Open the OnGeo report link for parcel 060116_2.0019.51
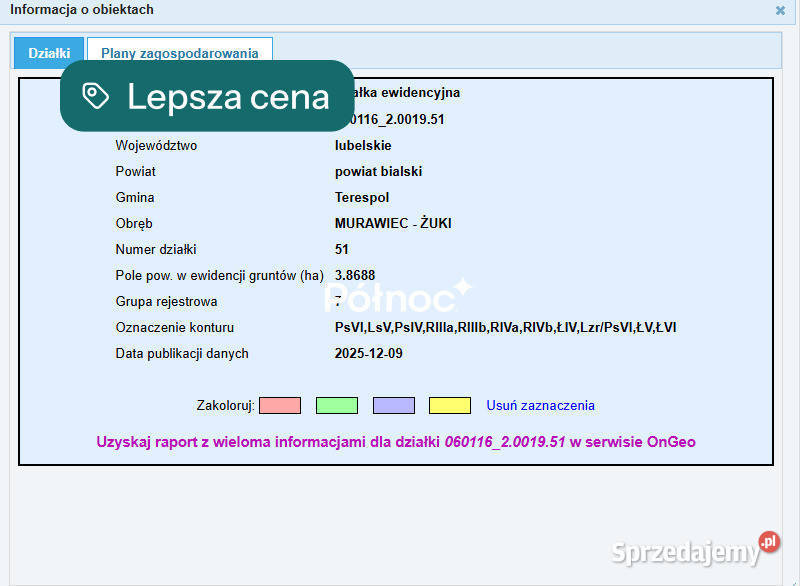800x586 pixels. pos(400,441)
